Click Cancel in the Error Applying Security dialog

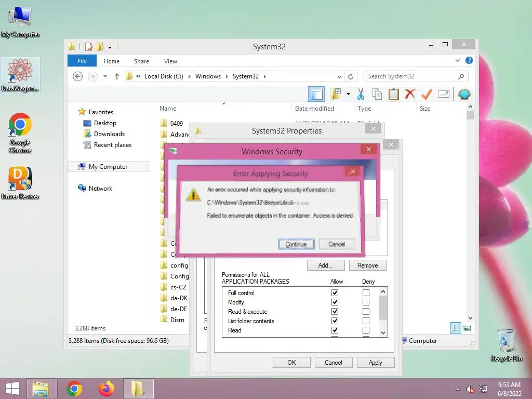337,244
